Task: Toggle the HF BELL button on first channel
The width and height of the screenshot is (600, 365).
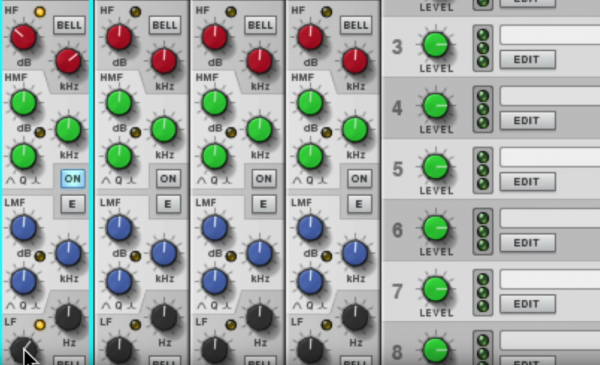Action: (x=69, y=26)
